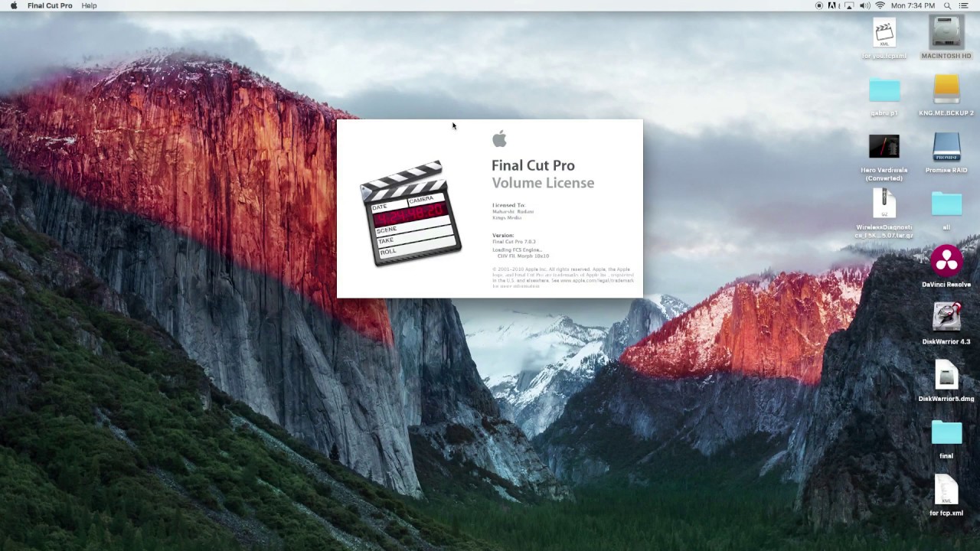This screenshot has height=551, width=980.
Task: Select the WirelessDiagnostics tar.gz file
Action: click(x=884, y=214)
